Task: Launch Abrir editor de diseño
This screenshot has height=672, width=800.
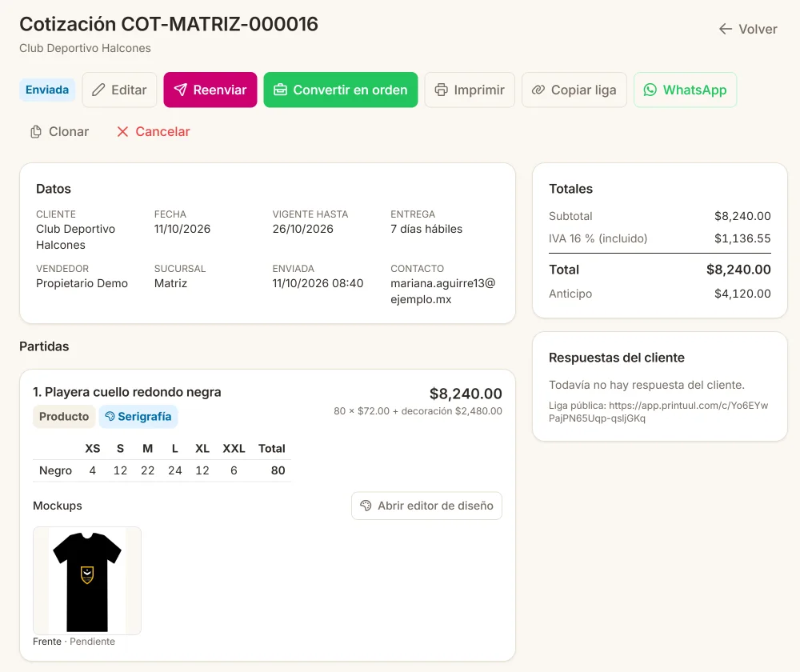Action: 426,506
